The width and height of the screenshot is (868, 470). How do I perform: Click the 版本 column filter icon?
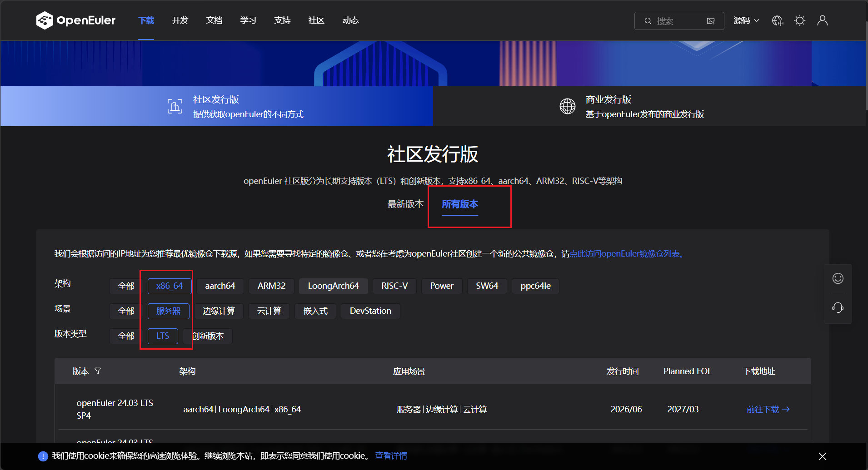(x=98, y=371)
